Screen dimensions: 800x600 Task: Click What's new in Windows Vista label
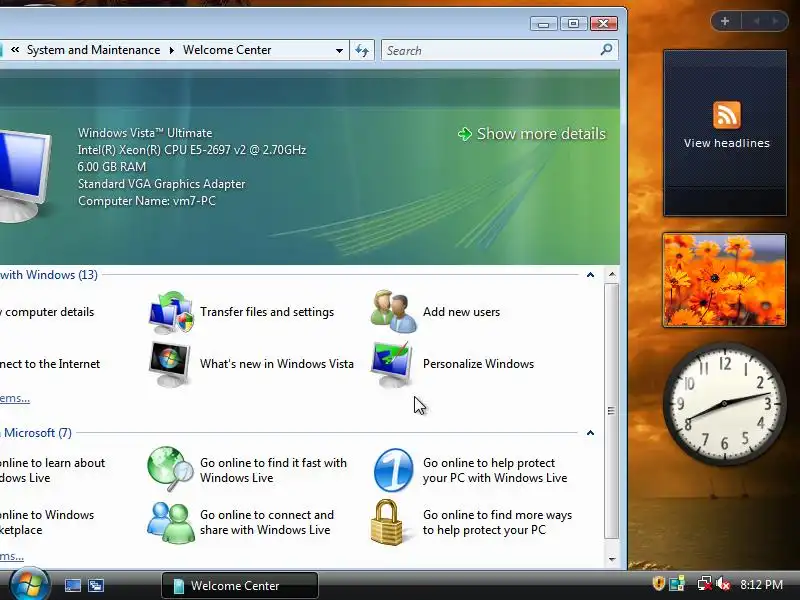point(277,364)
